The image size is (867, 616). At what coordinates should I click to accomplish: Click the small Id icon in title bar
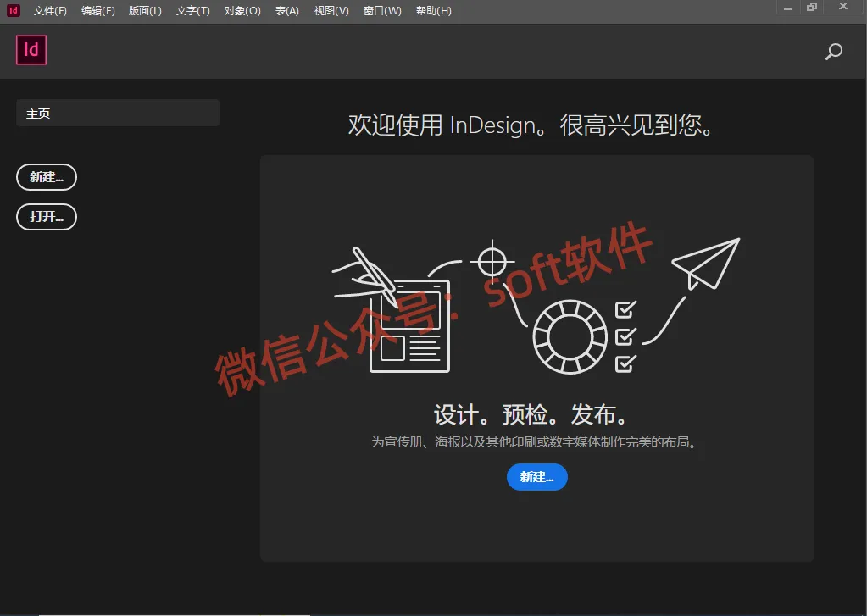14,10
